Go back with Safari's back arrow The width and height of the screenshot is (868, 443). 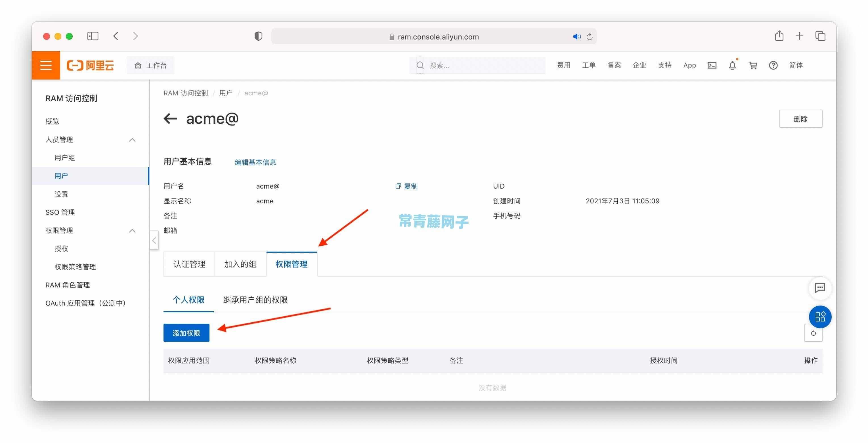coord(116,36)
